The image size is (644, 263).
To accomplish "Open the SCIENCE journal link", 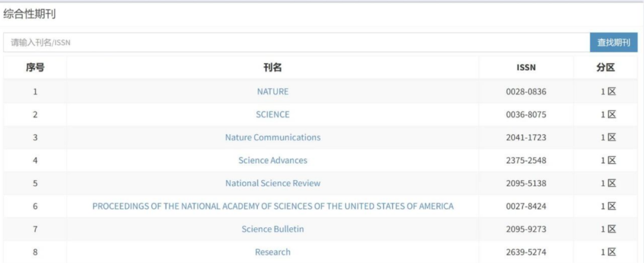I will (273, 115).
